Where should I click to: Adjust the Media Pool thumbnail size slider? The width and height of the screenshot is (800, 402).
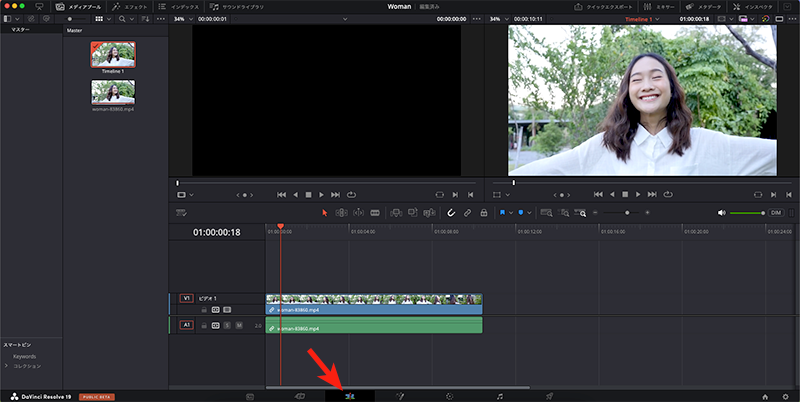pos(77,19)
